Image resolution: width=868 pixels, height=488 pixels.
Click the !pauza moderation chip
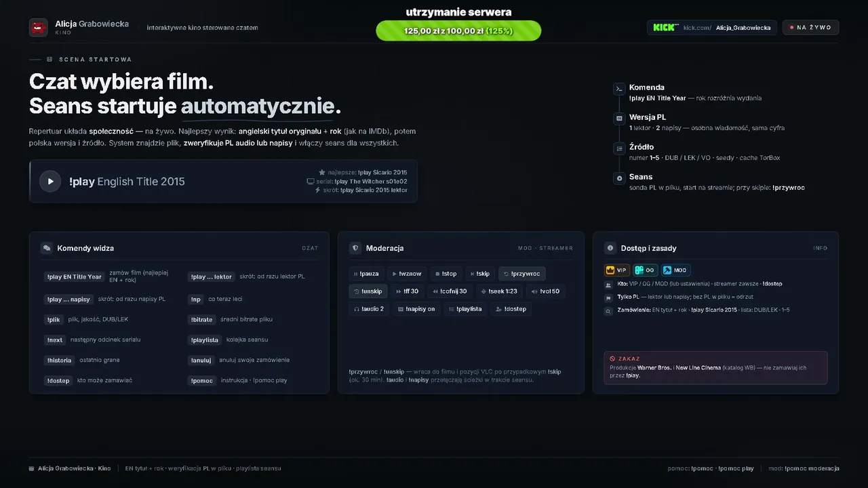366,274
